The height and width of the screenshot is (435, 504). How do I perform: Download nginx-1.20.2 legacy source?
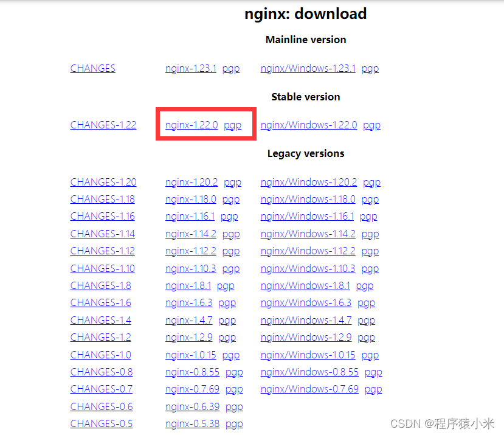click(192, 182)
